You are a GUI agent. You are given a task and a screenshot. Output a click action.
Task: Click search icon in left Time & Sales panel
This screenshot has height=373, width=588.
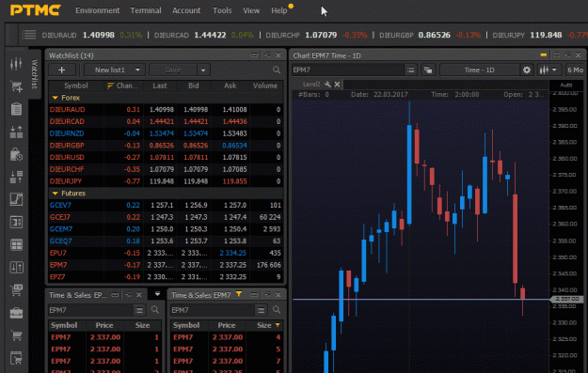tap(155, 310)
